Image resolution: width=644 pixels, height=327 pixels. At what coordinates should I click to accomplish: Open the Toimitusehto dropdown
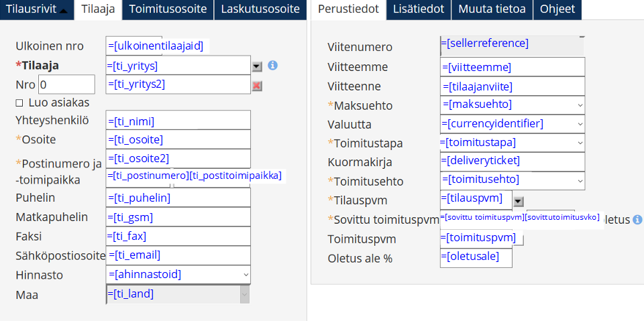tap(580, 181)
